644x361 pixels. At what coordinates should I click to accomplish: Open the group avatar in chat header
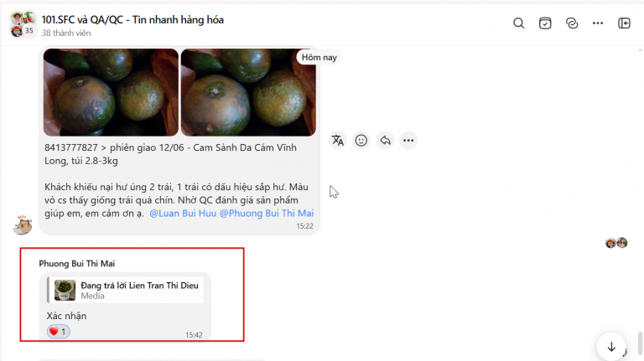(23, 24)
